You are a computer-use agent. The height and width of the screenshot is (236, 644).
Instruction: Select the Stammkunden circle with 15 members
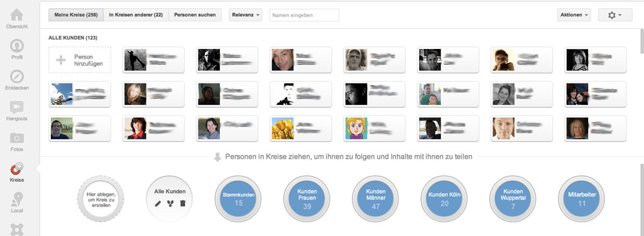[x=238, y=199]
